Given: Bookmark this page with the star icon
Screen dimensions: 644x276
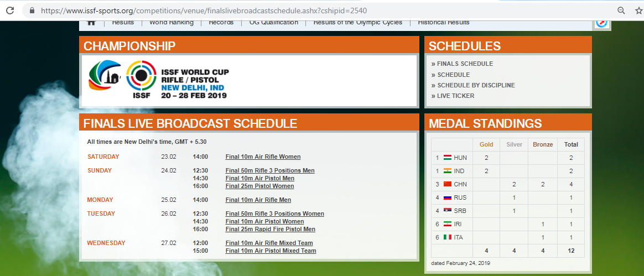Looking at the screenshot, I should point(638,11).
